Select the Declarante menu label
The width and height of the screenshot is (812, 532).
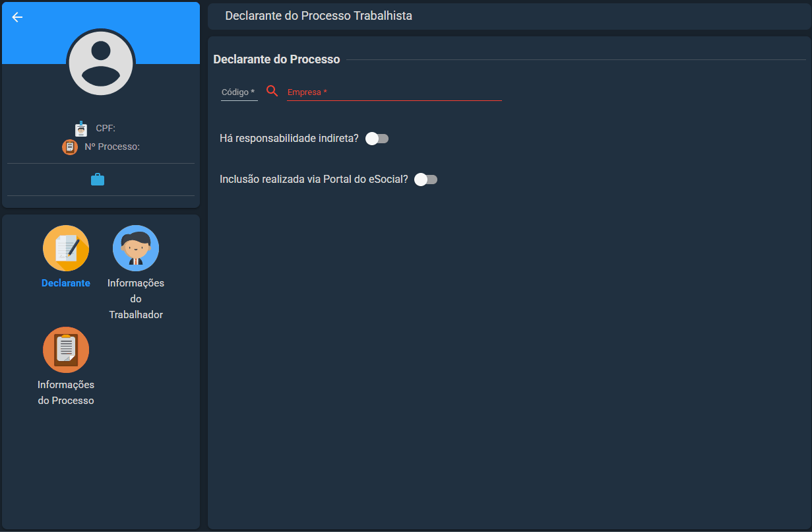click(x=66, y=283)
